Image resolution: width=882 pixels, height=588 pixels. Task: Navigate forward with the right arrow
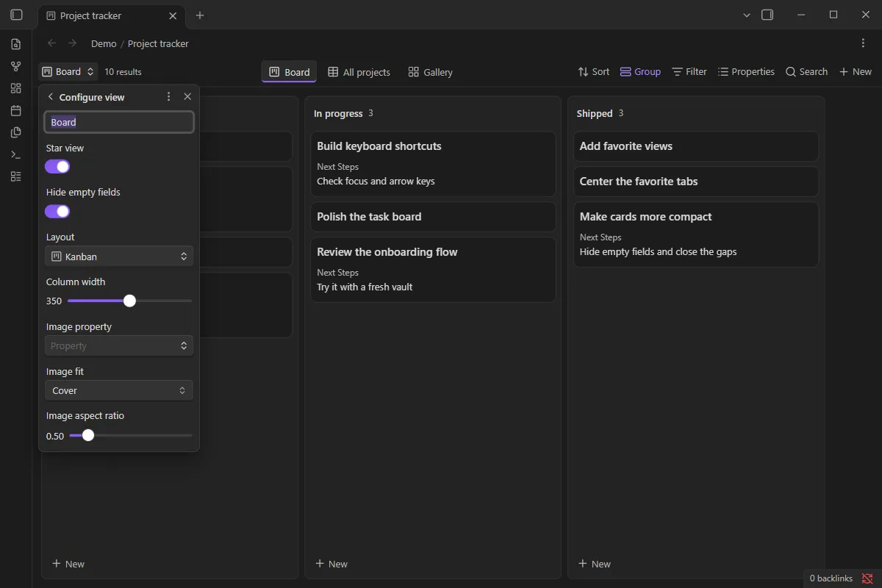pyautogui.click(x=72, y=43)
